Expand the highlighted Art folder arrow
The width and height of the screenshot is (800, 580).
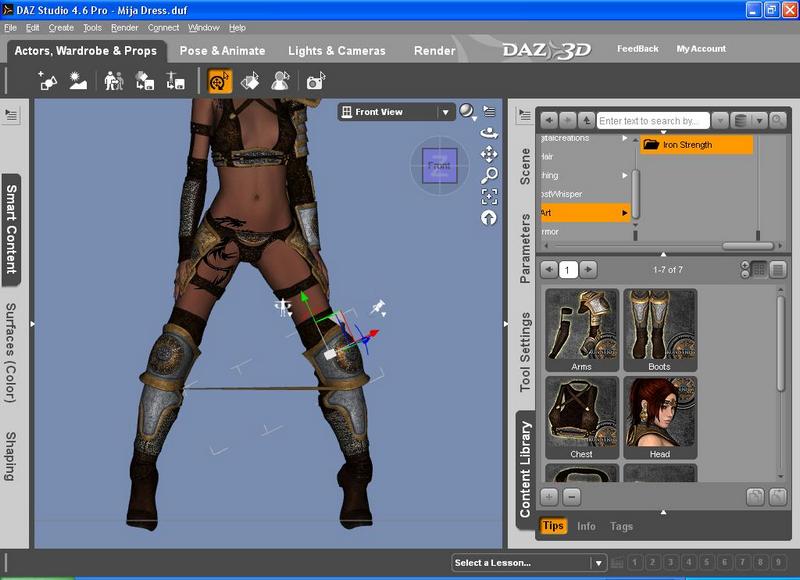pyautogui.click(x=624, y=213)
